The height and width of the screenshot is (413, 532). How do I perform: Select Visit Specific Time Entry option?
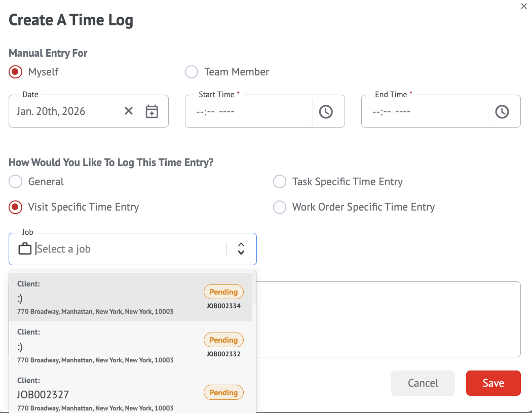(x=16, y=207)
